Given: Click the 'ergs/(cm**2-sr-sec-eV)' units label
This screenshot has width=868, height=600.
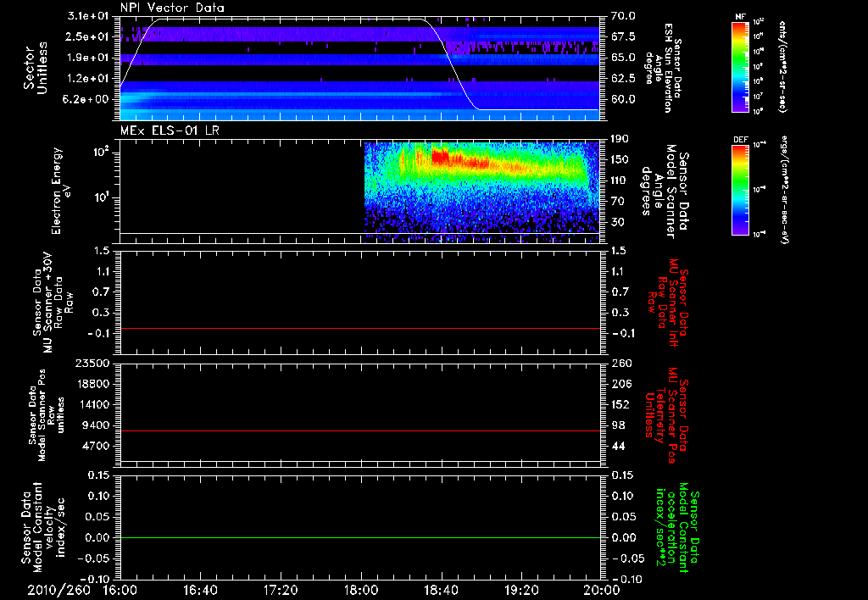Looking at the screenshot, I should tap(784, 189).
